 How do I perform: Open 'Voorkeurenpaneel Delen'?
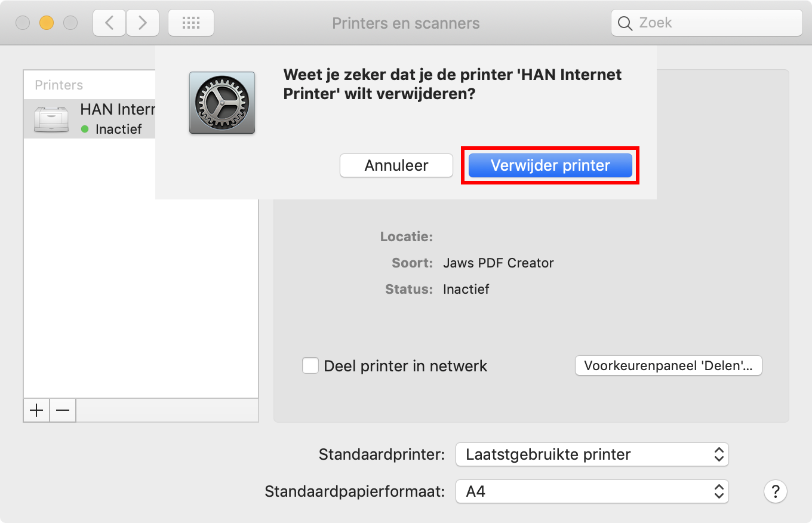[x=668, y=365]
